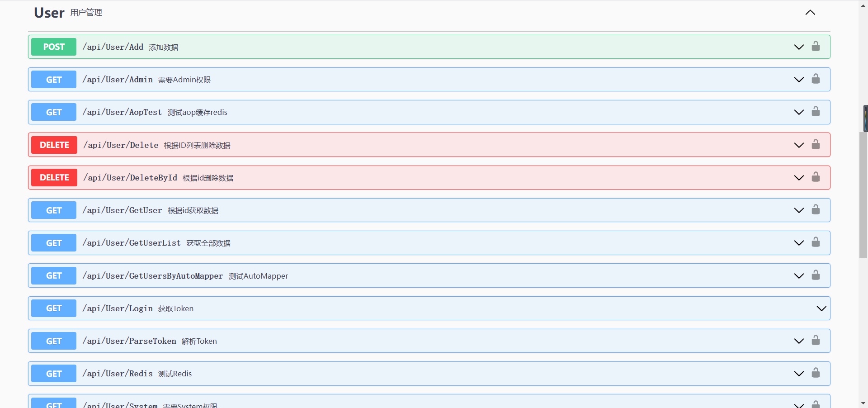Click the GET badge for /api/User/GetUserList

54,243
